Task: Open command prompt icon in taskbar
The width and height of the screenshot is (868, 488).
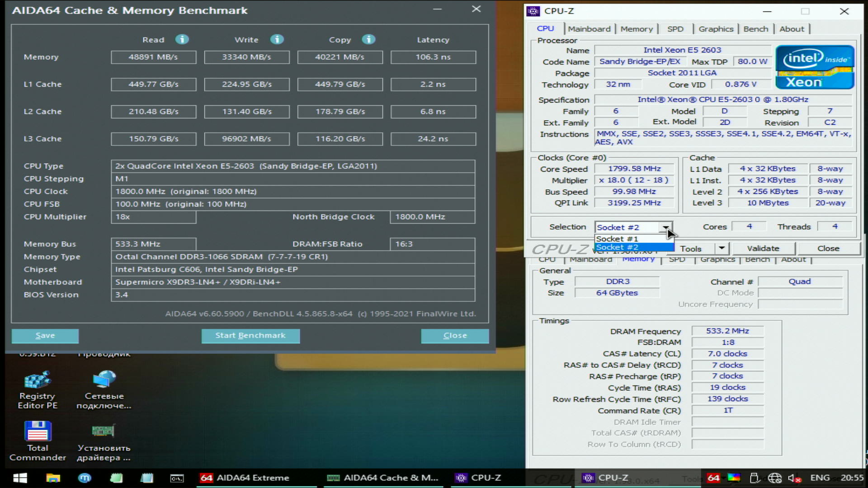Action: 176,478
